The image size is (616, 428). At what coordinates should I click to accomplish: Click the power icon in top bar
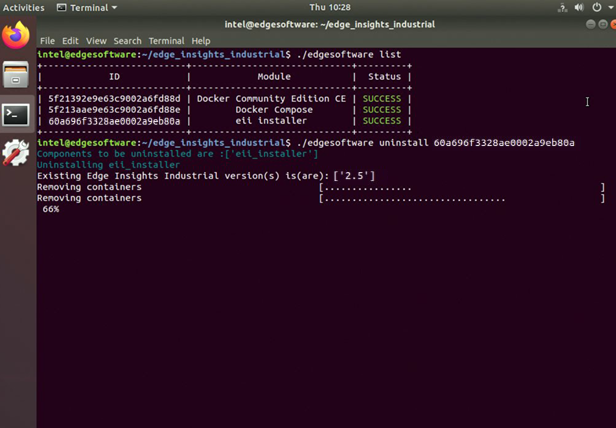coord(596,7)
